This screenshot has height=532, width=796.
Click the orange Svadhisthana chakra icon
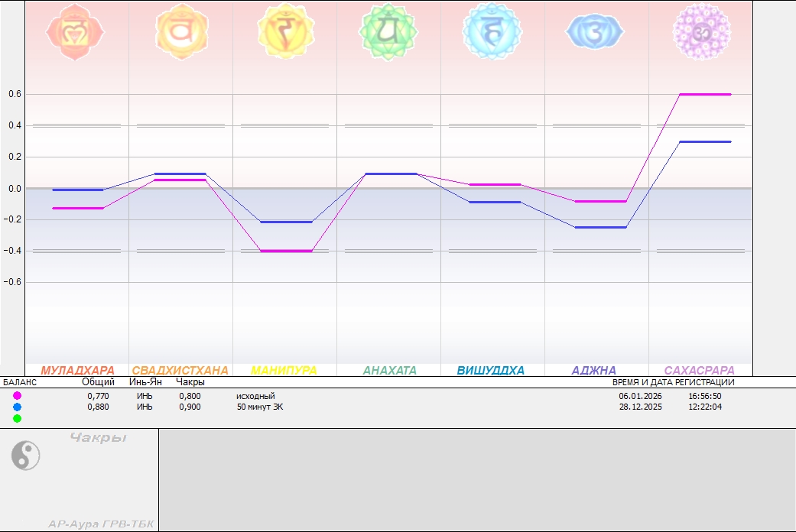pos(181,32)
